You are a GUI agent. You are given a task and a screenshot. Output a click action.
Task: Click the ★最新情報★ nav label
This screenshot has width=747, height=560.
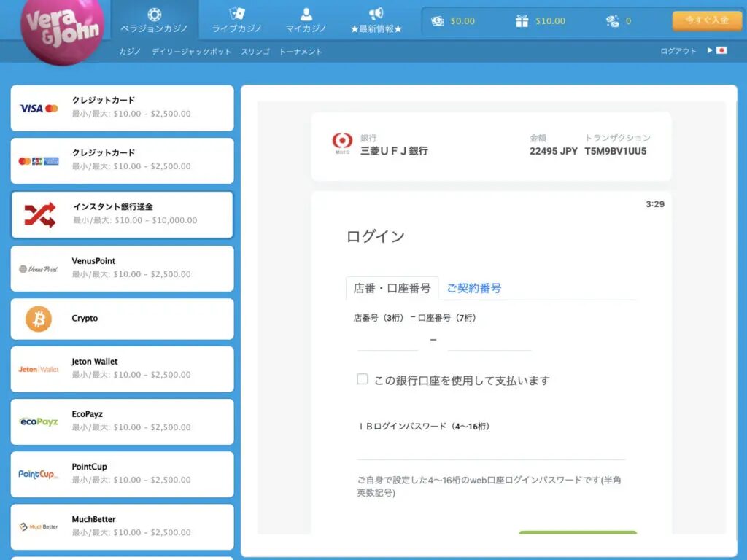click(376, 29)
